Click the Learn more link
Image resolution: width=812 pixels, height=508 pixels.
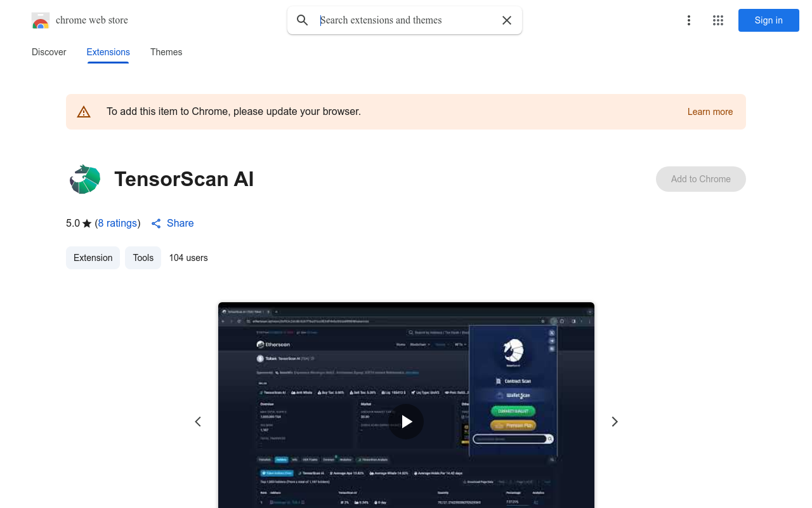tap(710, 112)
